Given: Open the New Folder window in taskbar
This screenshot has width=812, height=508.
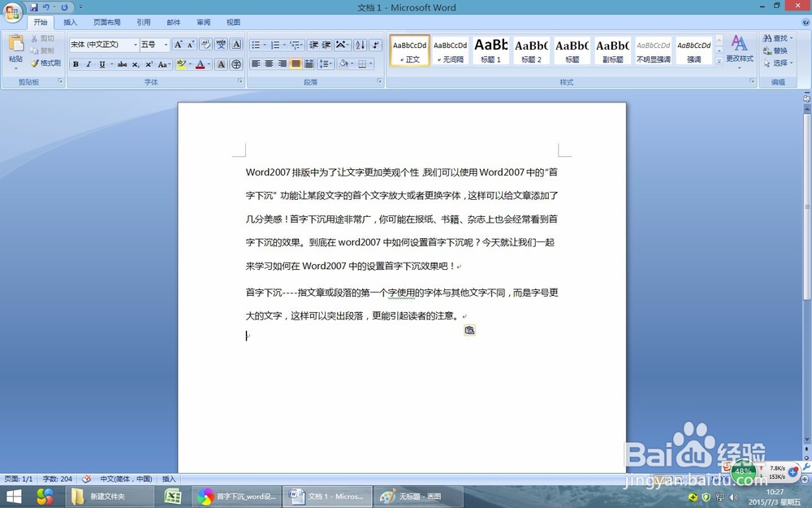Looking at the screenshot, I should click(x=110, y=497).
